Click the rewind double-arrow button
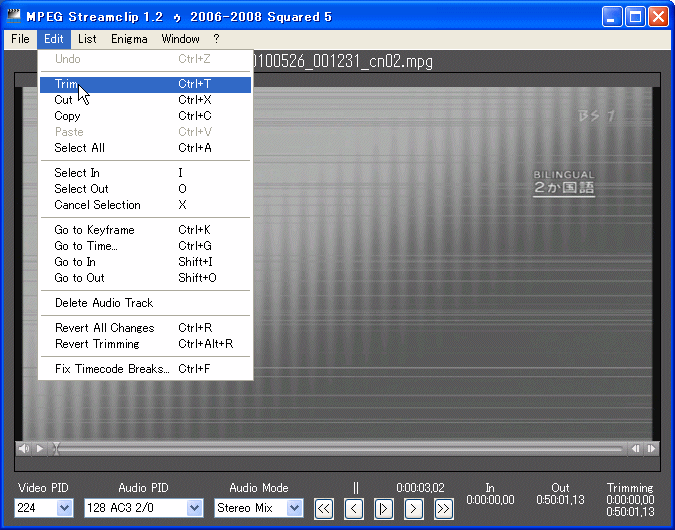The image size is (675, 530). pyautogui.click(x=324, y=509)
